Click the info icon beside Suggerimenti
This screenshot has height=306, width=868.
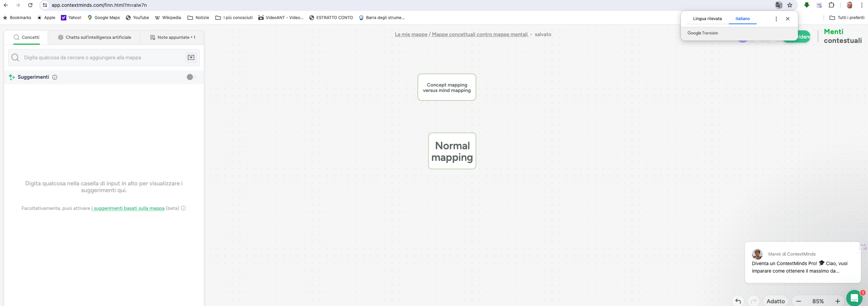55,77
